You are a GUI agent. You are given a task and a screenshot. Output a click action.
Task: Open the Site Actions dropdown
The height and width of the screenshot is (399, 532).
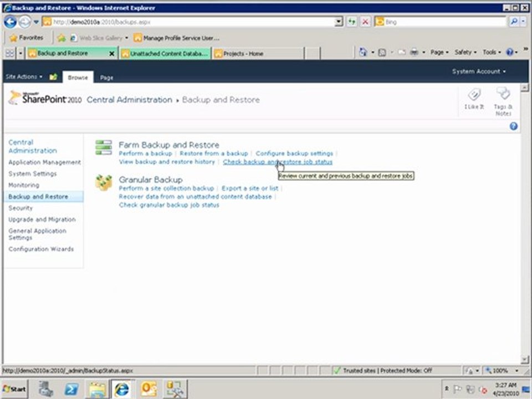tap(24, 76)
